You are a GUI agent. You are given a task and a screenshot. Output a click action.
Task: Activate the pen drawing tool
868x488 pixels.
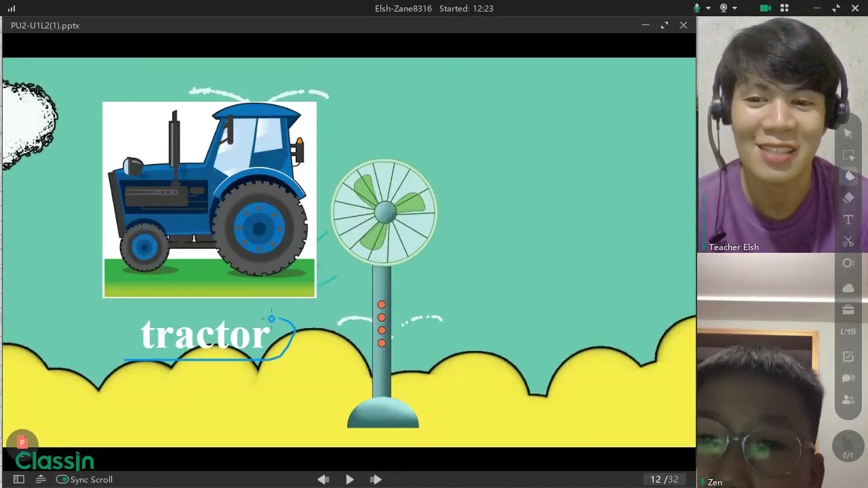(x=848, y=176)
